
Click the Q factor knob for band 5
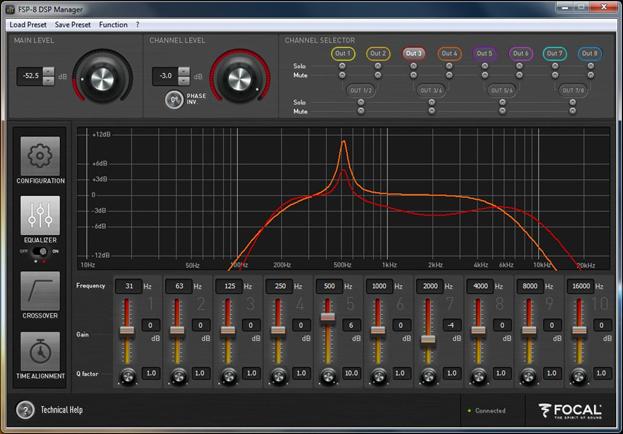click(329, 375)
